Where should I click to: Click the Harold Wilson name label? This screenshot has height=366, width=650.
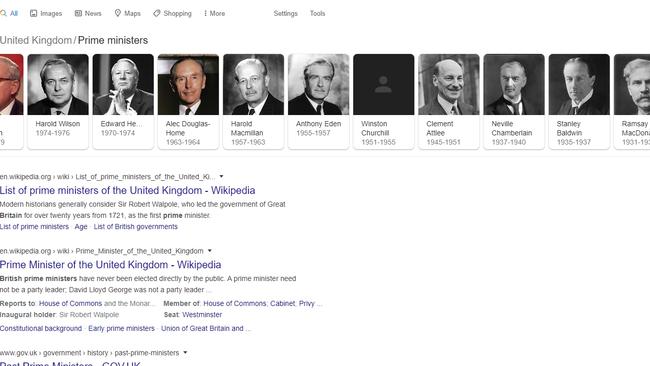(58, 124)
